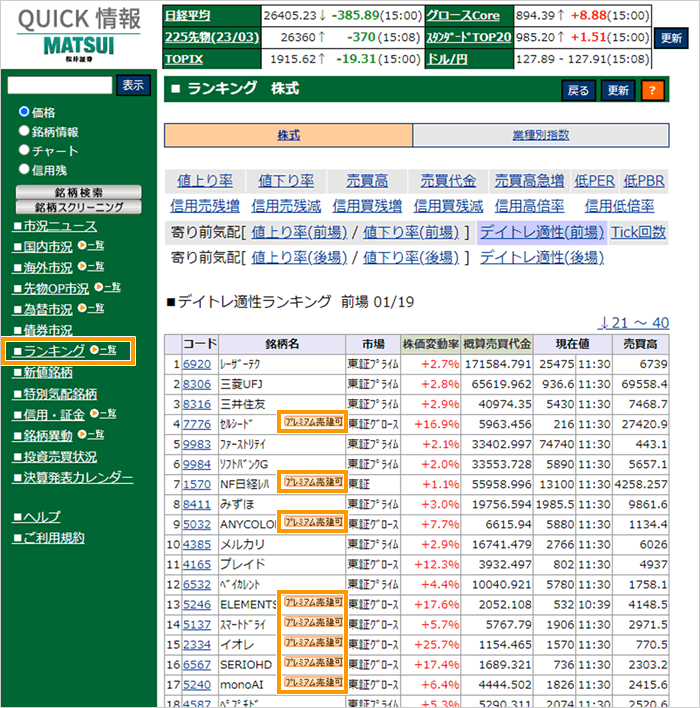700x708 pixels.
Task: Open the 一覧 icon beside 銘柄異動
Action: pos(91,434)
